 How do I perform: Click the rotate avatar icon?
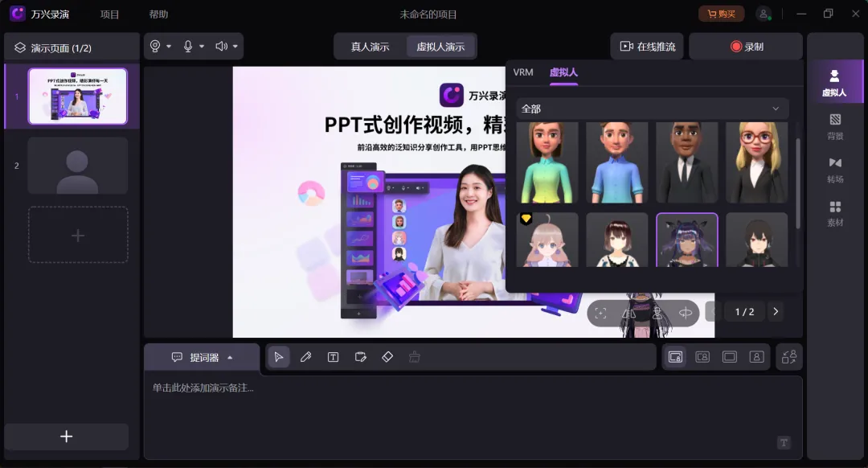(686, 314)
